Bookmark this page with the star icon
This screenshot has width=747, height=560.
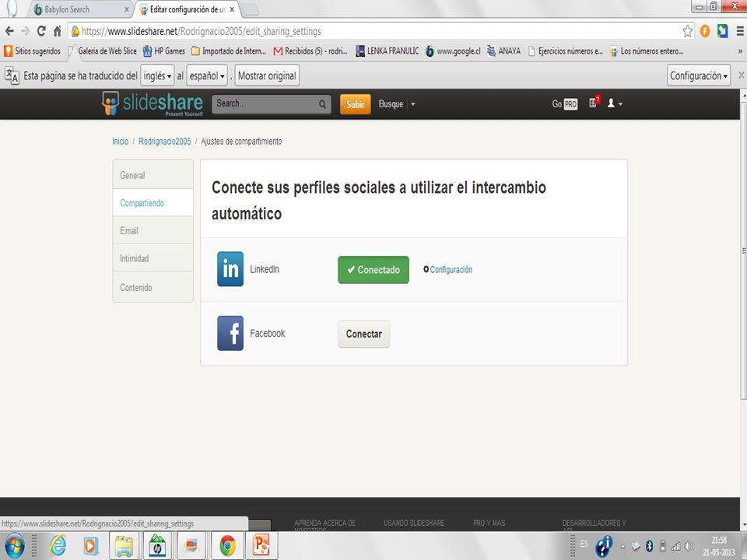pyautogui.click(x=687, y=31)
